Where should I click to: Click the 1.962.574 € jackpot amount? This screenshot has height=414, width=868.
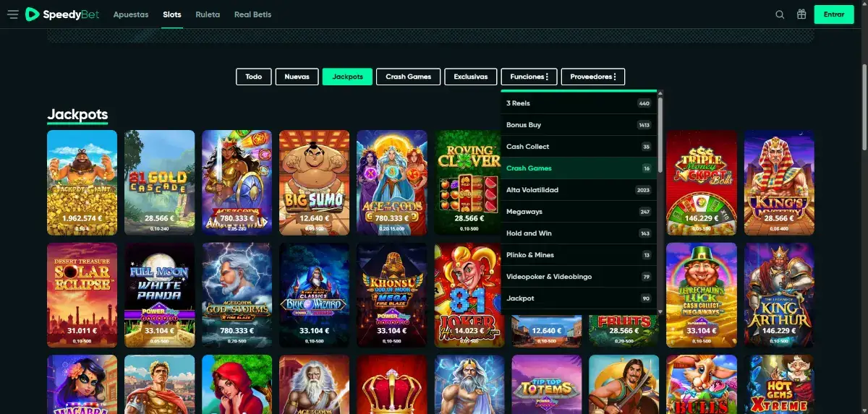pyautogui.click(x=82, y=217)
